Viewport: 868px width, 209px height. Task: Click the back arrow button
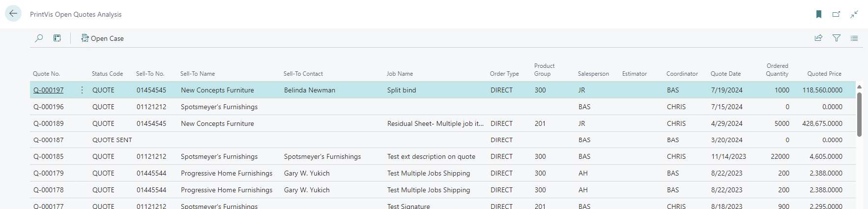[13, 14]
